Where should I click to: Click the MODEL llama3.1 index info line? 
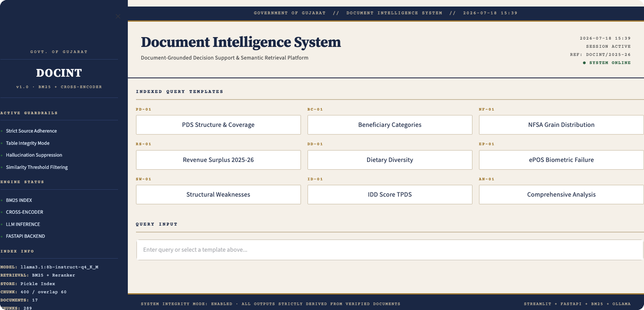49,267
